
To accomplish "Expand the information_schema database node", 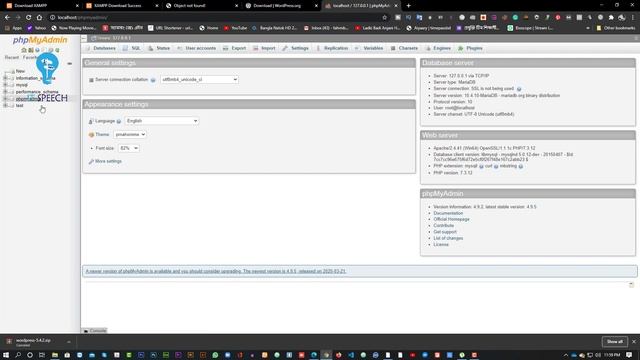I will click(x=5, y=78).
